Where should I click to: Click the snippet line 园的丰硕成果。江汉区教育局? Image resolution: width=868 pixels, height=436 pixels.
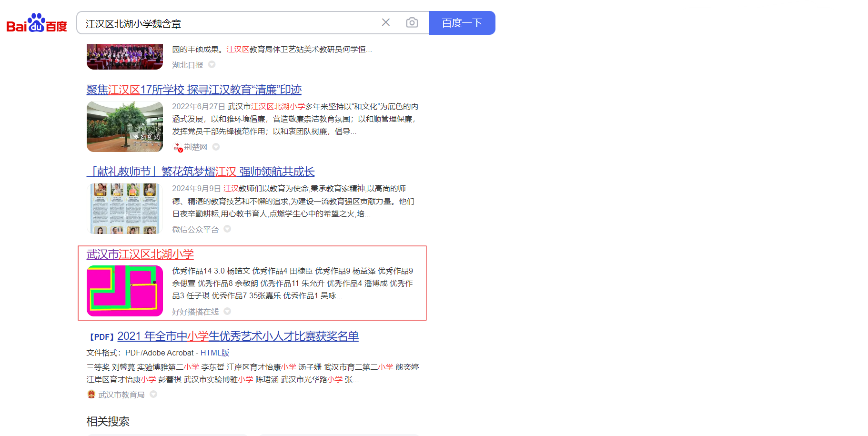tap(272, 49)
